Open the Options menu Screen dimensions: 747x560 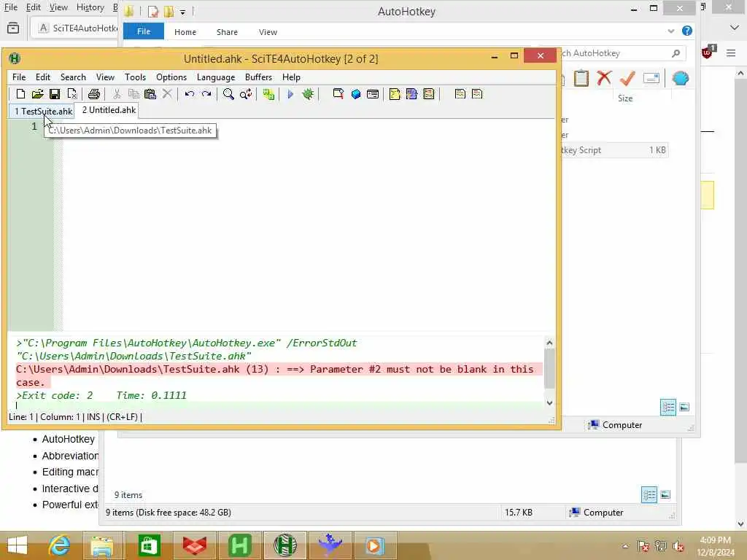point(171,77)
